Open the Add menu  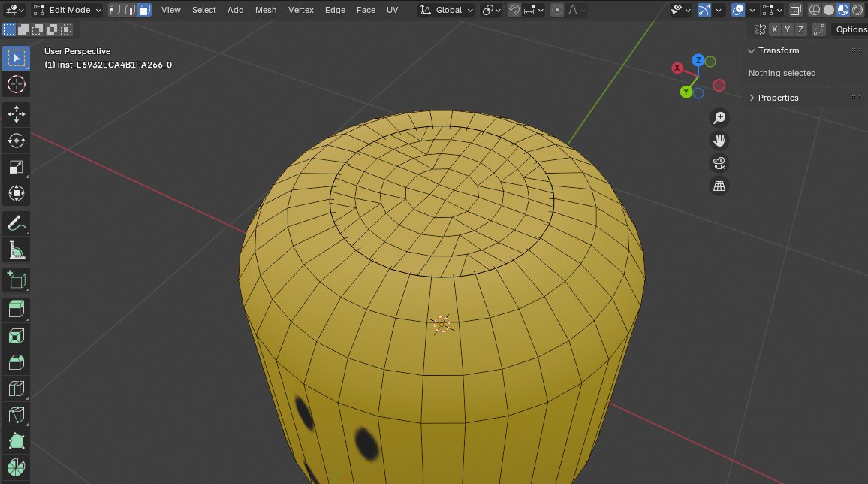tap(235, 10)
